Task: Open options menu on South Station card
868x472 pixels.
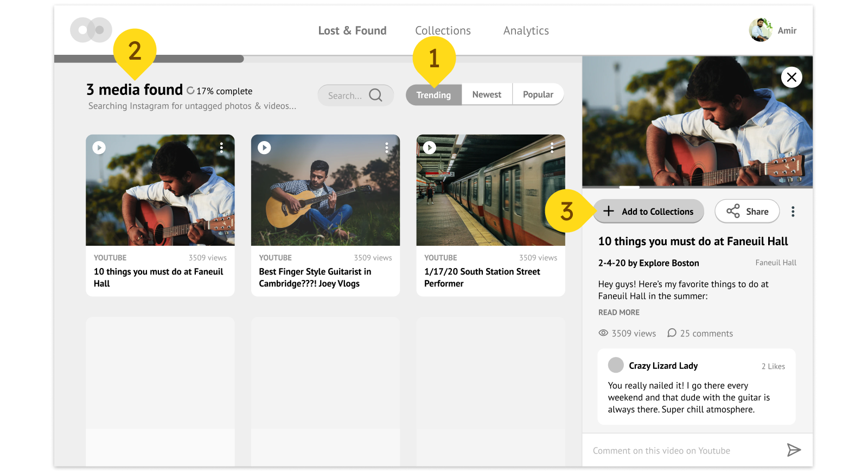Action: [x=552, y=148]
